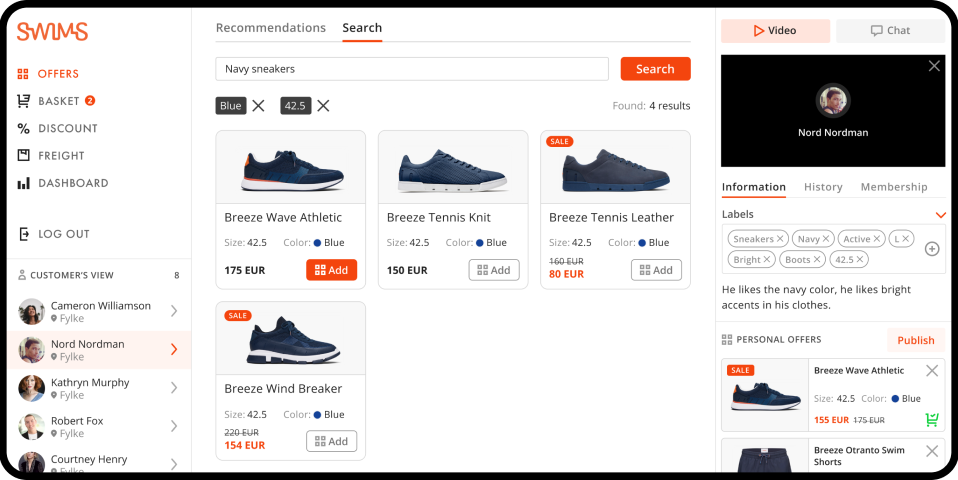Select Cameron Williamson's avatar

32,311
